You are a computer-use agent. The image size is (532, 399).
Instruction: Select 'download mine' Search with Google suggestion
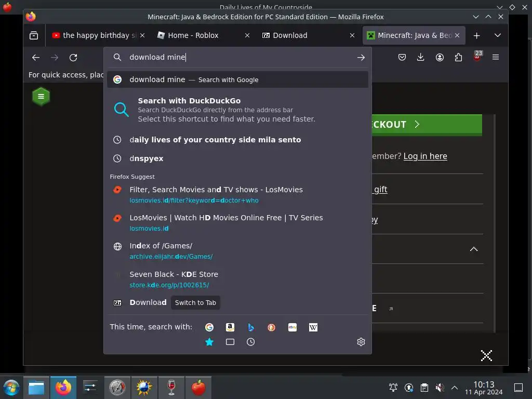237,79
